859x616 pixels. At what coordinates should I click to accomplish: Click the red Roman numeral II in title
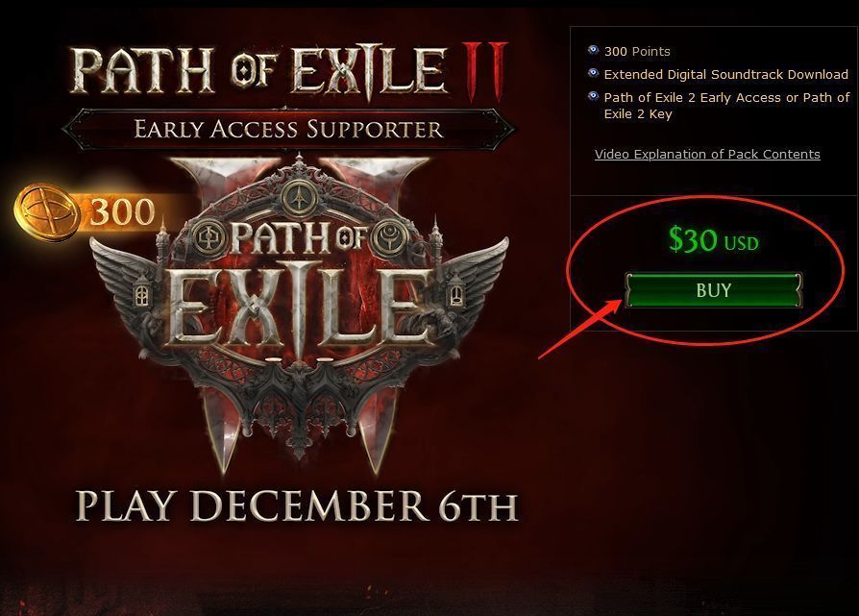pyautogui.click(x=485, y=71)
